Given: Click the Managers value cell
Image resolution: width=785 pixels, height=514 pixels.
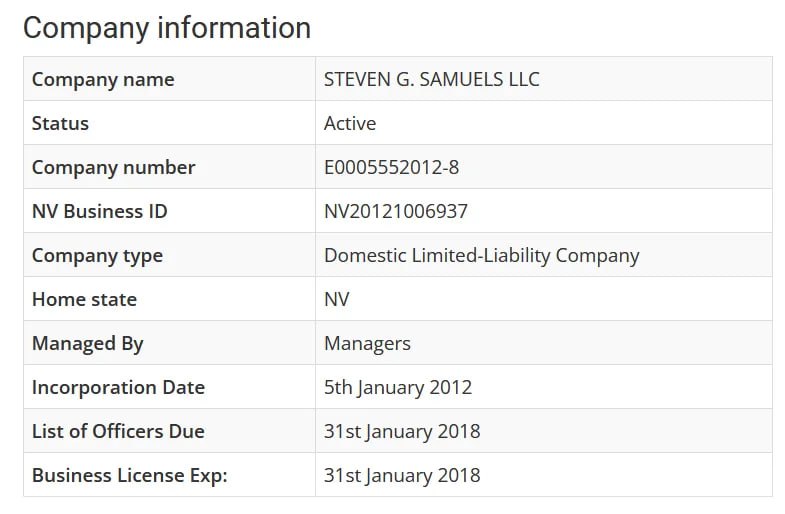Looking at the screenshot, I should click(x=367, y=343).
